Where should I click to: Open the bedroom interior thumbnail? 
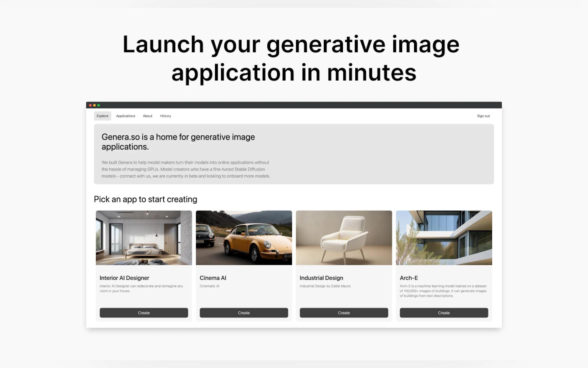[x=144, y=238]
